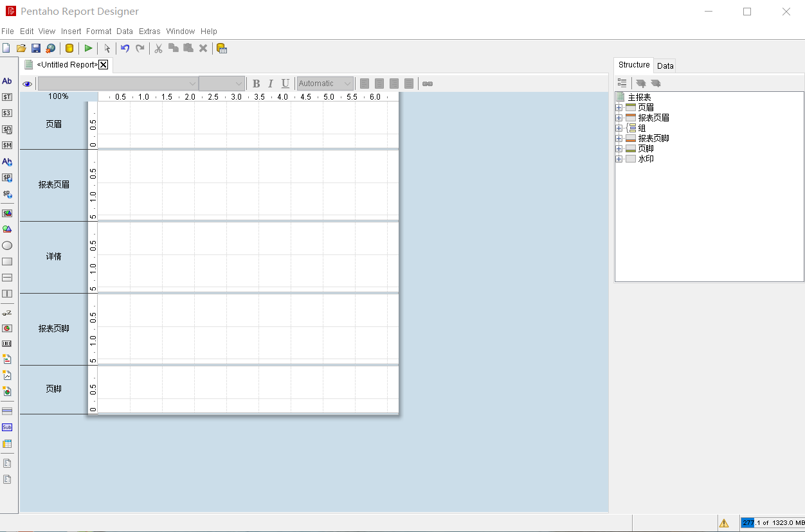Open the Format menu
805x532 pixels.
(x=99, y=31)
